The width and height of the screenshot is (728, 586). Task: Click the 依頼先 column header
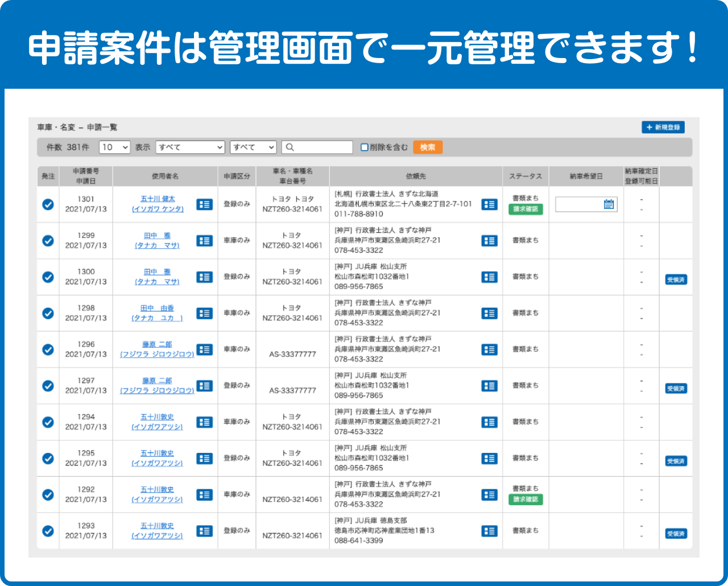(416, 176)
